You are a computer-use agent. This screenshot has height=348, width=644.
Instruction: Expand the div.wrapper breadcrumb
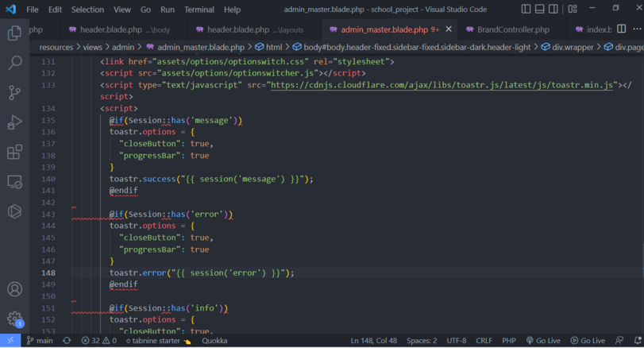click(572, 47)
